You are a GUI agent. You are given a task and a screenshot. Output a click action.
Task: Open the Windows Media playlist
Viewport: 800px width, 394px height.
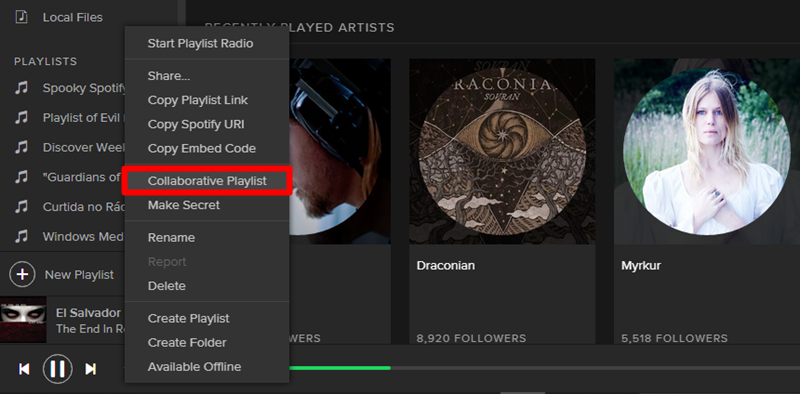pos(84,237)
